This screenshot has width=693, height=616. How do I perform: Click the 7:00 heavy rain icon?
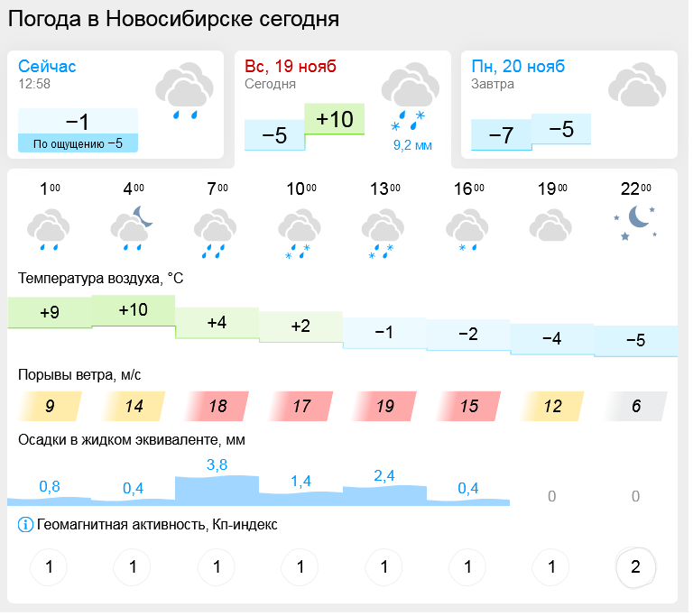tap(217, 232)
